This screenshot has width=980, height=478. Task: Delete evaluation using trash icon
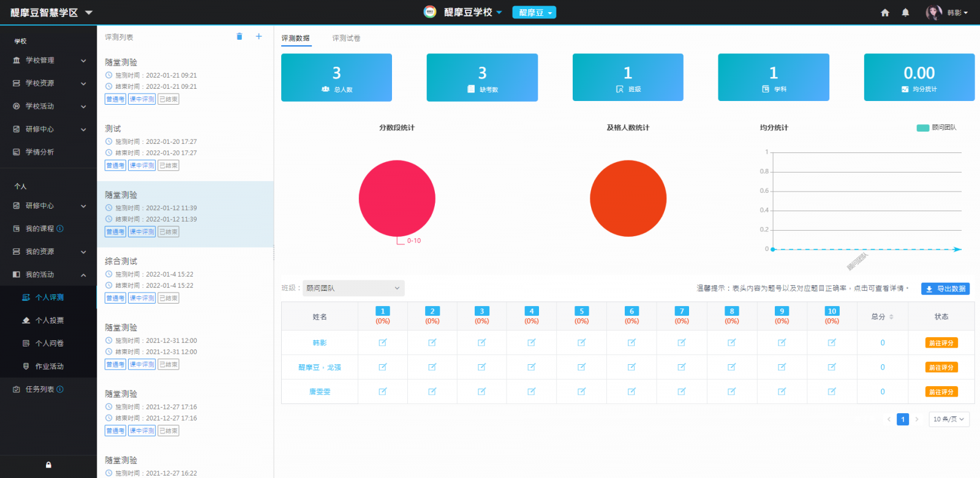239,37
